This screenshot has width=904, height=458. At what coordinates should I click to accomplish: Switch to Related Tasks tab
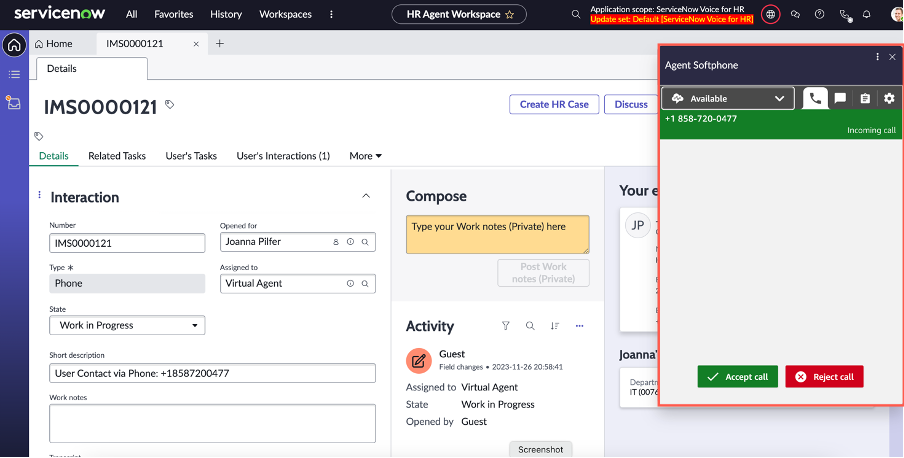coord(117,156)
